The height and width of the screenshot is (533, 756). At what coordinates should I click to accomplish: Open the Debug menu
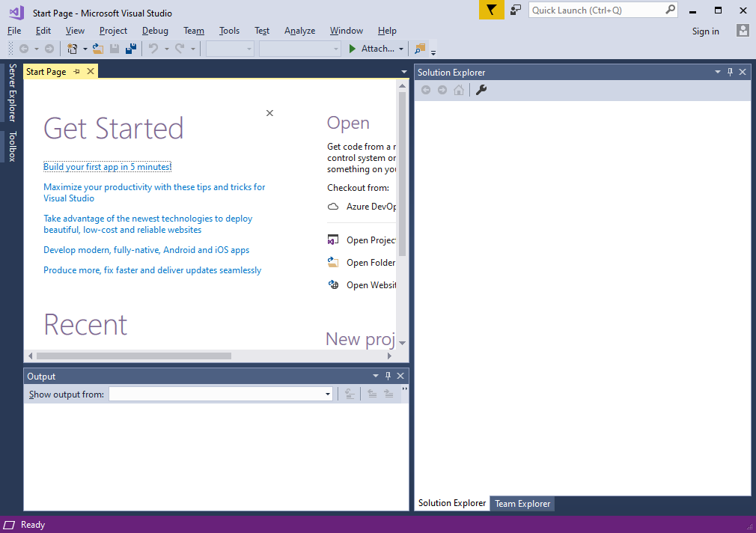coord(155,31)
